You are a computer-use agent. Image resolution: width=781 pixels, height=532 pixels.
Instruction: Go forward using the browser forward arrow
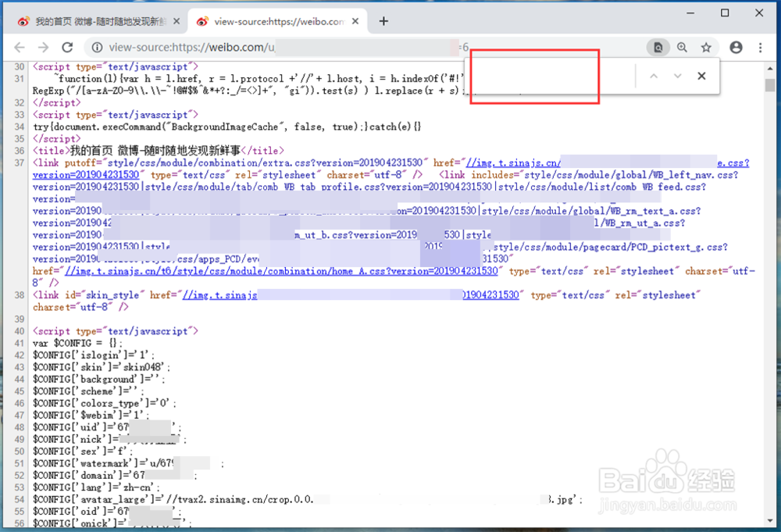pyautogui.click(x=43, y=48)
